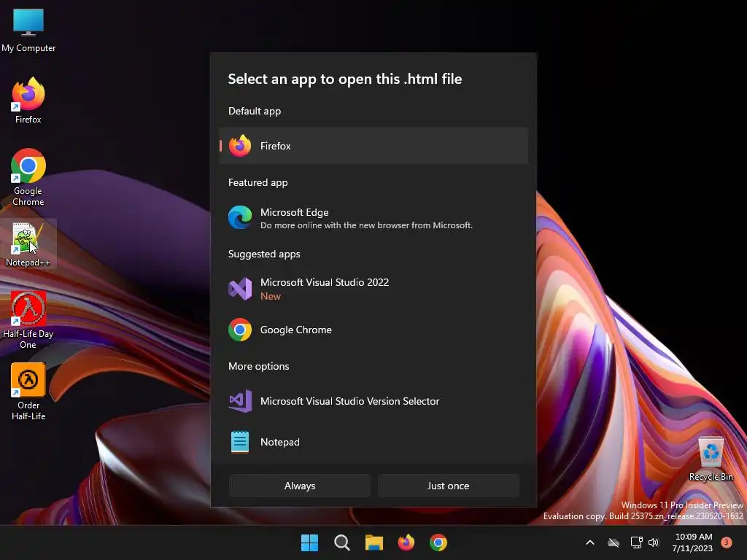The image size is (747, 560).
Task: Select the Google Chrome desktop shortcut
Action: pyautogui.click(x=28, y=178)
